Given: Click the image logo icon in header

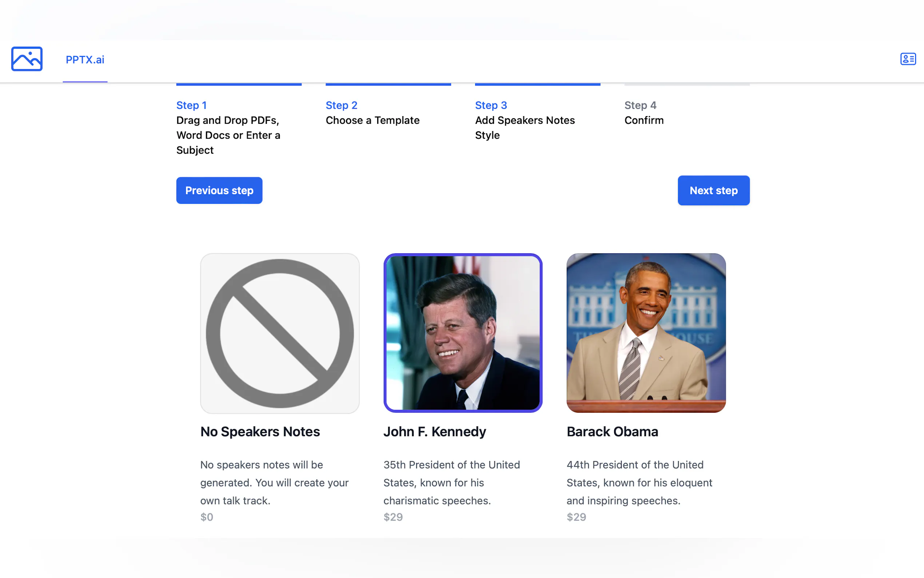Looking at the screenshot, I should coord(27,59).
